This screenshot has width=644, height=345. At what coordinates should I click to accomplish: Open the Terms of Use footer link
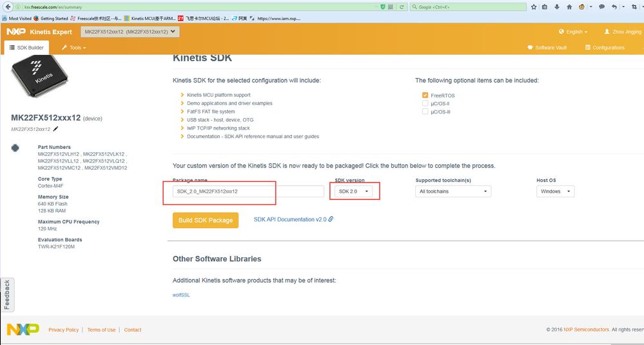(x=101, y=330)
